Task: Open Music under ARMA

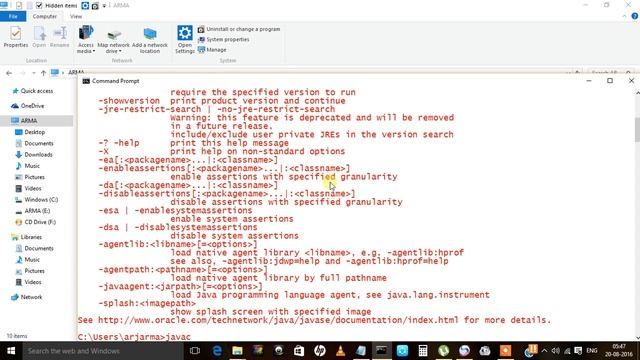Action: pos(27,166)
